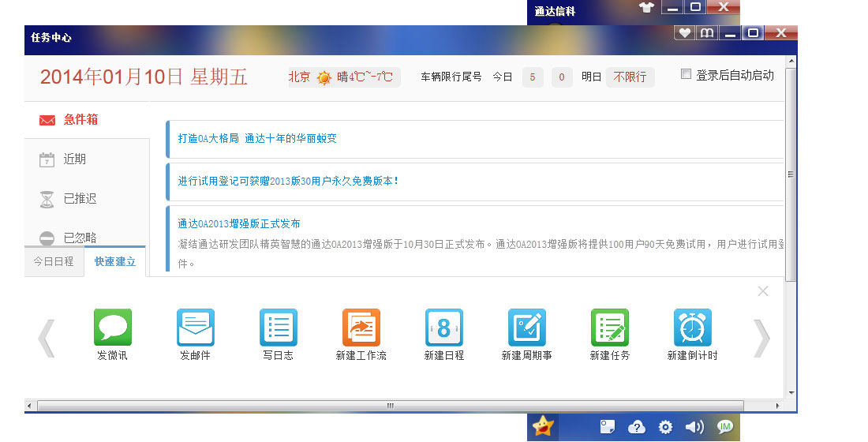Select 近期 in the left sidebar
The height and width of the screenshot is (442, 868).
74,159
